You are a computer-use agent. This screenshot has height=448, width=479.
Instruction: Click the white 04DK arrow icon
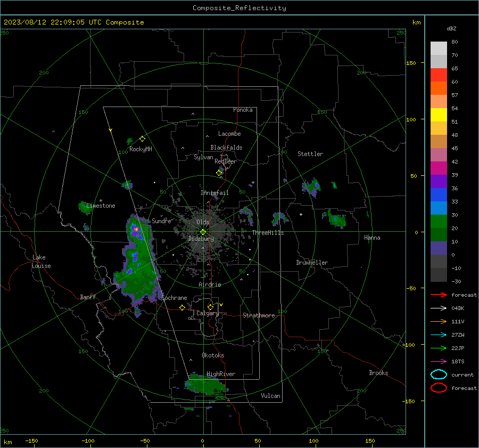coord(439,308)
